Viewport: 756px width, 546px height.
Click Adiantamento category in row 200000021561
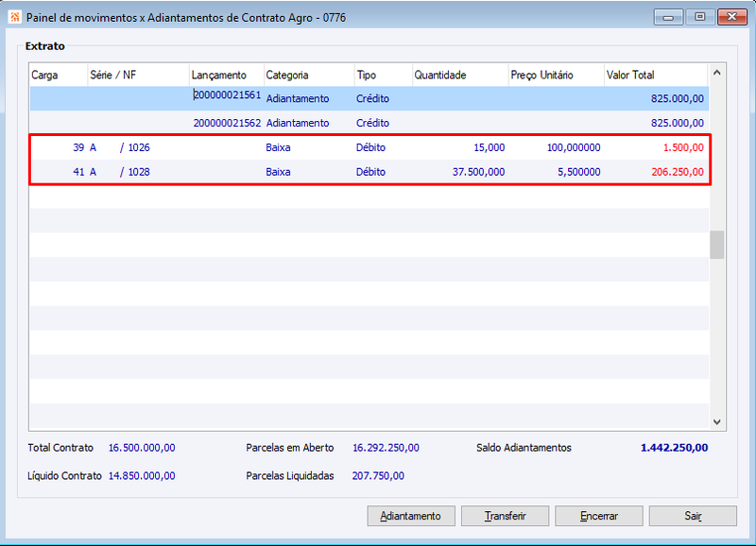tap(298, 99)
